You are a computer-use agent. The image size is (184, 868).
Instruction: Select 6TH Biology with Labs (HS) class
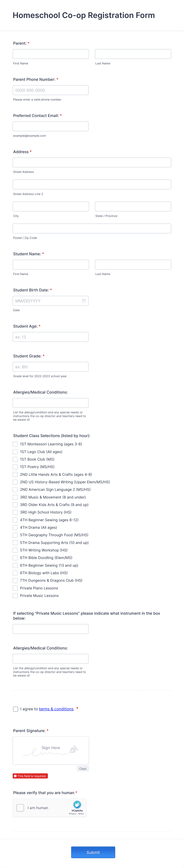[x=15, y=573]
